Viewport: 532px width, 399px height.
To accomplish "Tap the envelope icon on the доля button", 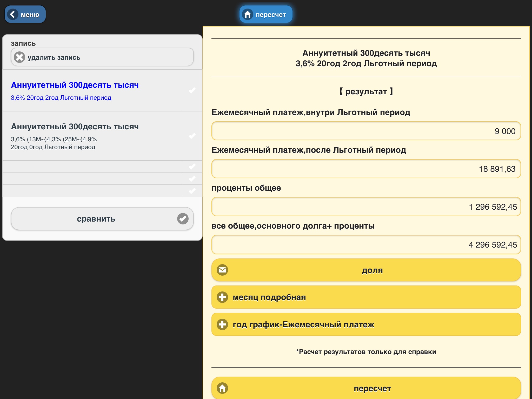I will [x=222, y=270].
